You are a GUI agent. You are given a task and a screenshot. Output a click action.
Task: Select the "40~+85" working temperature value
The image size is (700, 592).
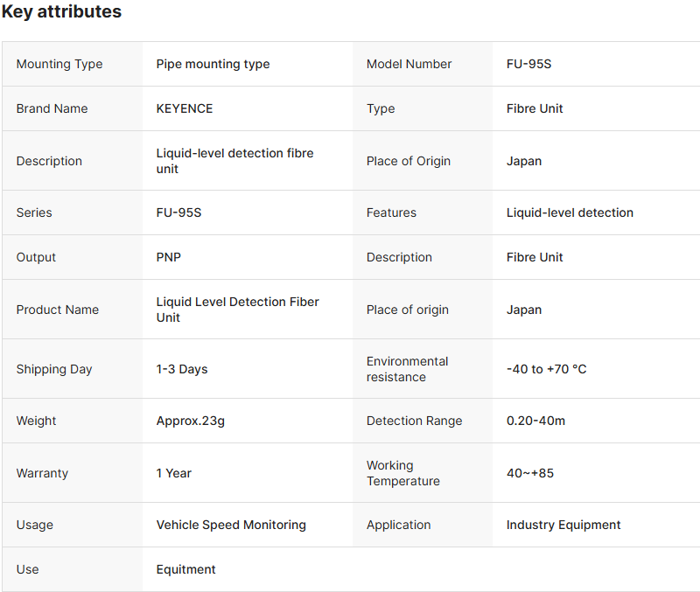(530, 473)
